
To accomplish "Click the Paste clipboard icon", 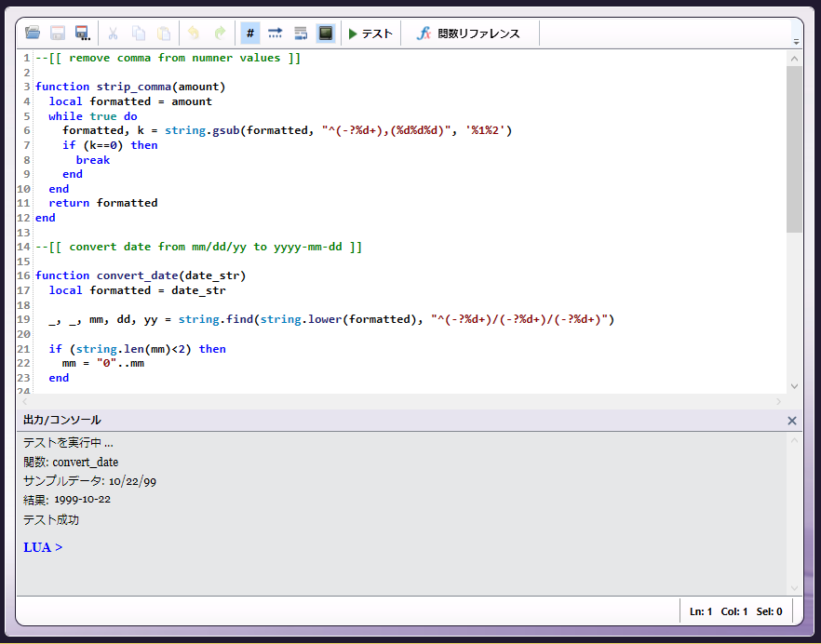I will coord(164,33).
